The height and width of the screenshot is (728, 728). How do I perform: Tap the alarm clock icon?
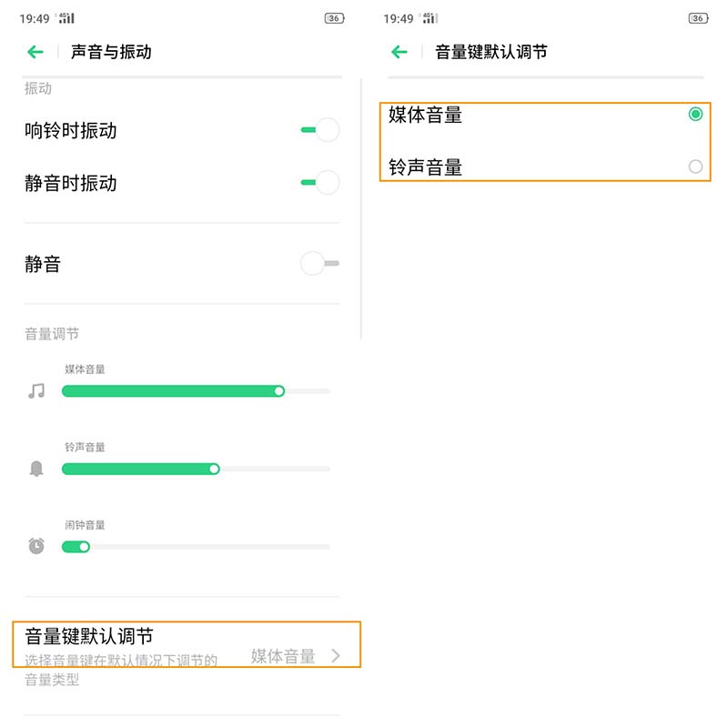click(36, 546)
